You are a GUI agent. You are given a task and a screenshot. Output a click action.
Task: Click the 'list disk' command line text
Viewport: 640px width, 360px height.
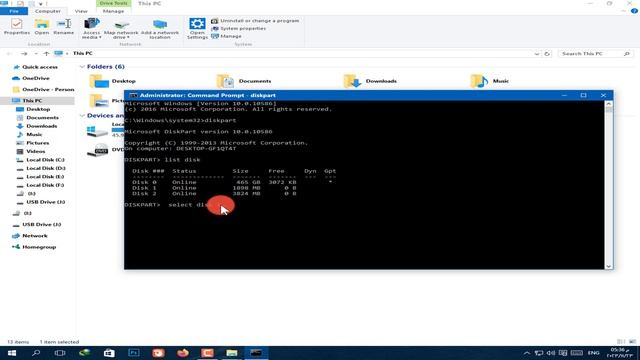(182, 160)
